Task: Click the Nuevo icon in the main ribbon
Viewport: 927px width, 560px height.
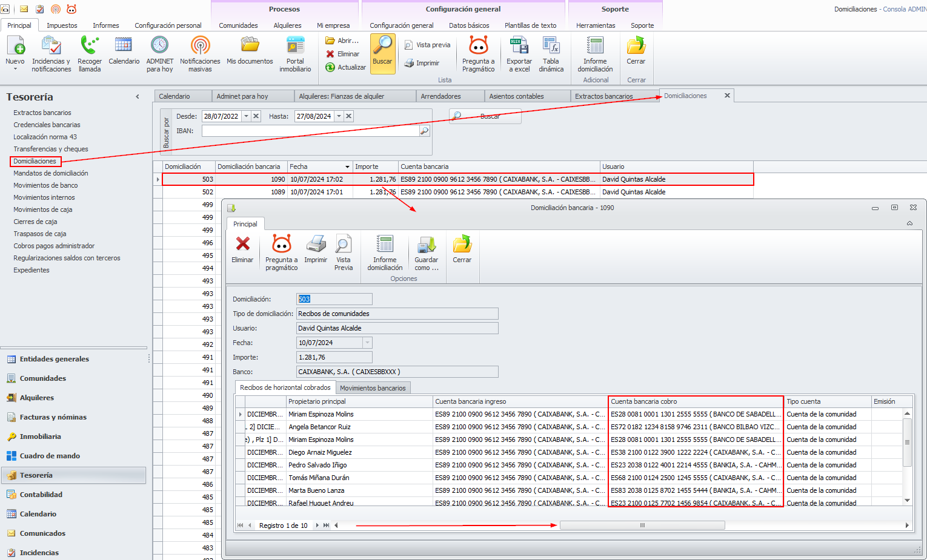Action: pyautogui.click(x=15, y=46)
